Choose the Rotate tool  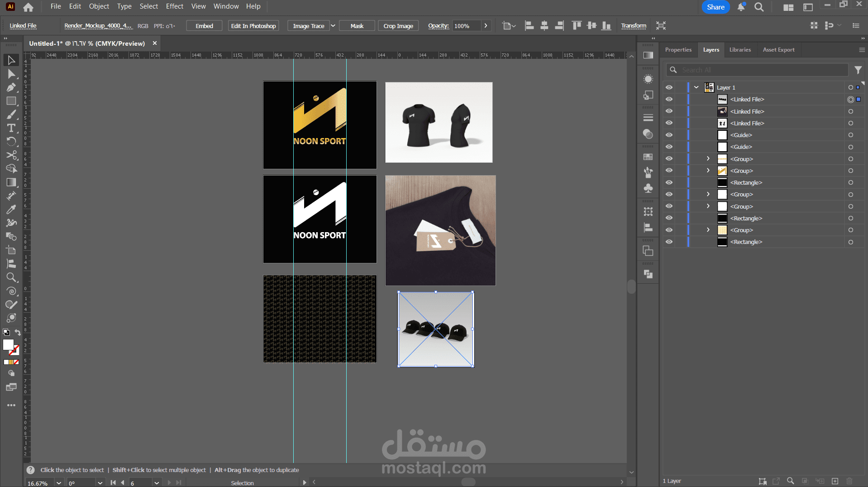click(11, 142)
